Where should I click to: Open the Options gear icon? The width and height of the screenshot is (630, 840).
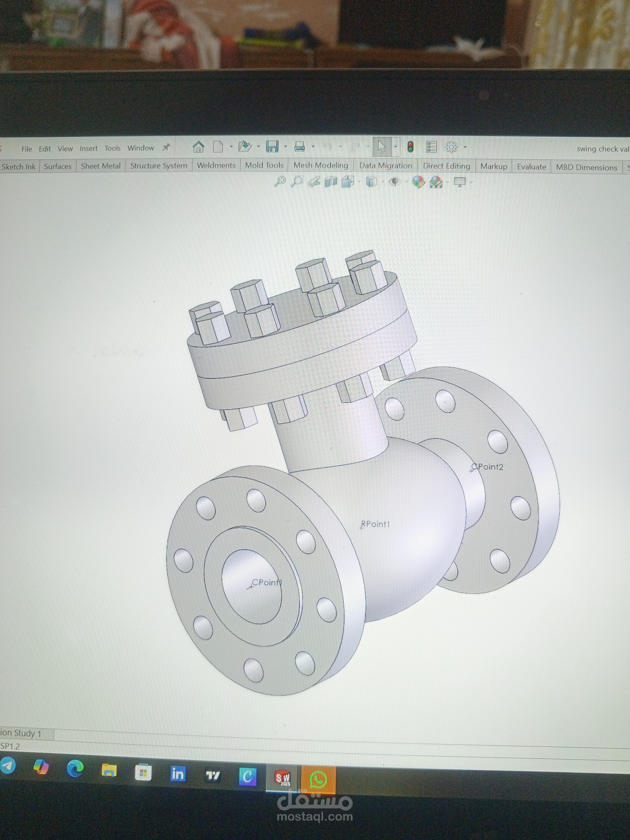[451, 147]
